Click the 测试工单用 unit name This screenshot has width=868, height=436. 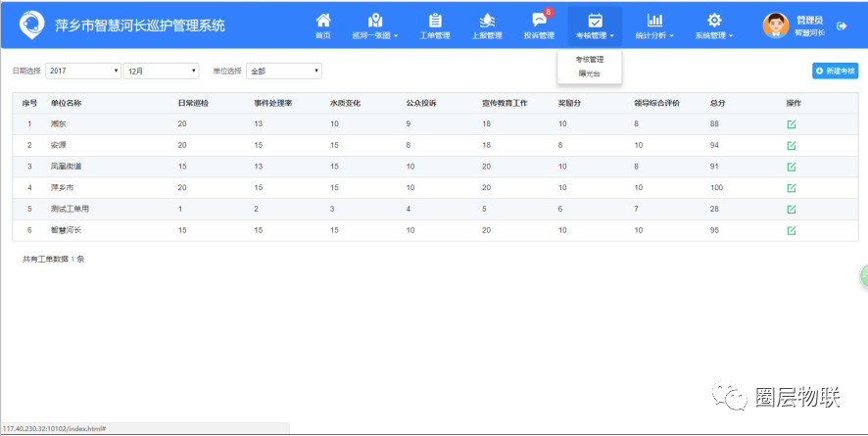pyautogui.click(x=70, y=209)
